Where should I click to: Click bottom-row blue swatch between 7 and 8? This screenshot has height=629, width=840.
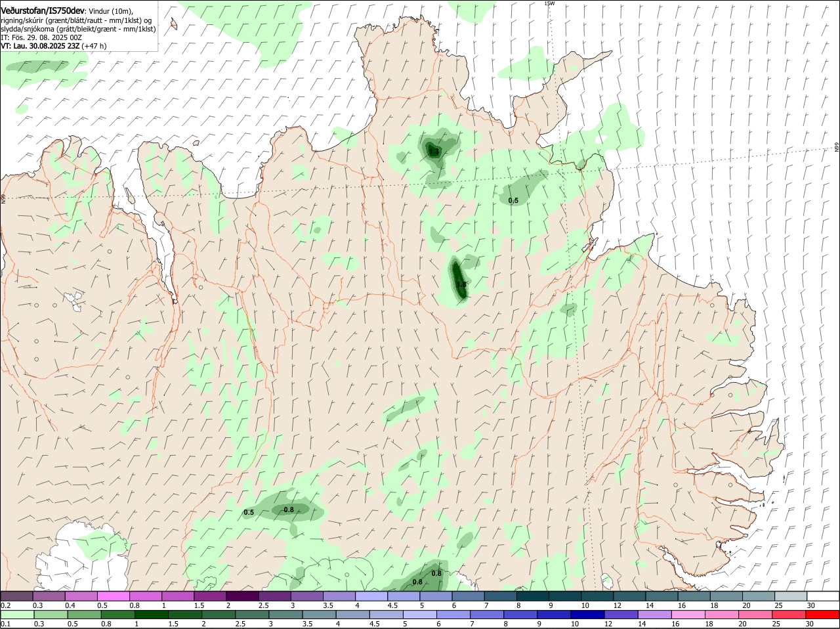tap(488, 615)
